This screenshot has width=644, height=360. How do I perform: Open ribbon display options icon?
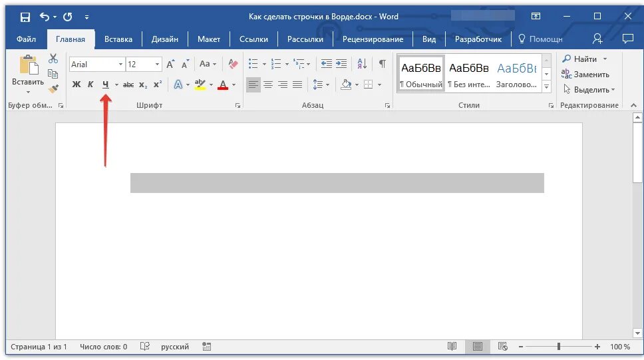click(x=536, y=17)
